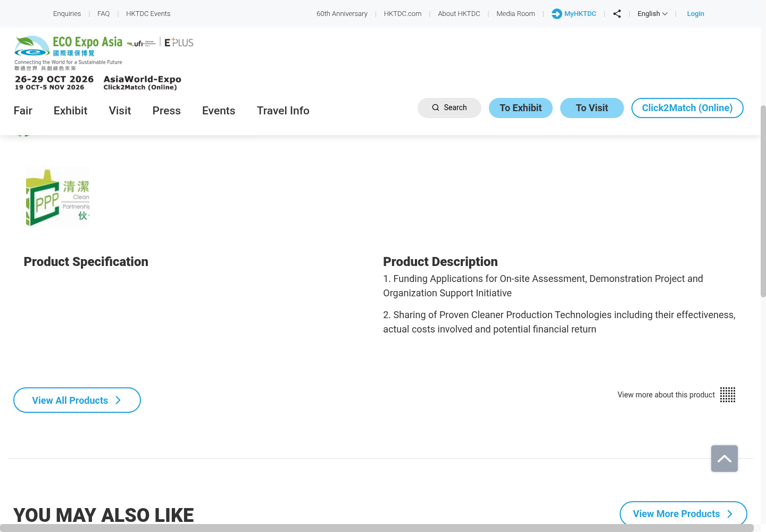Click the PPP Clean Partnership product thumbnail
This screenshot has height=532, width=766.
tap(57, 196)
